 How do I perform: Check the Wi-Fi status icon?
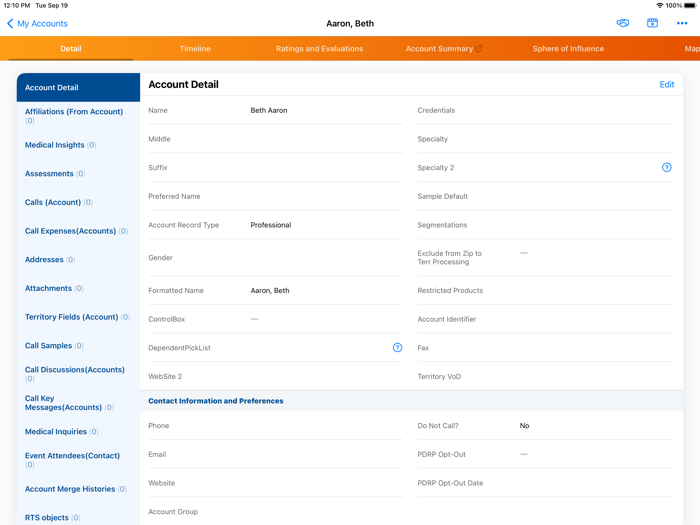click(659, 5)
